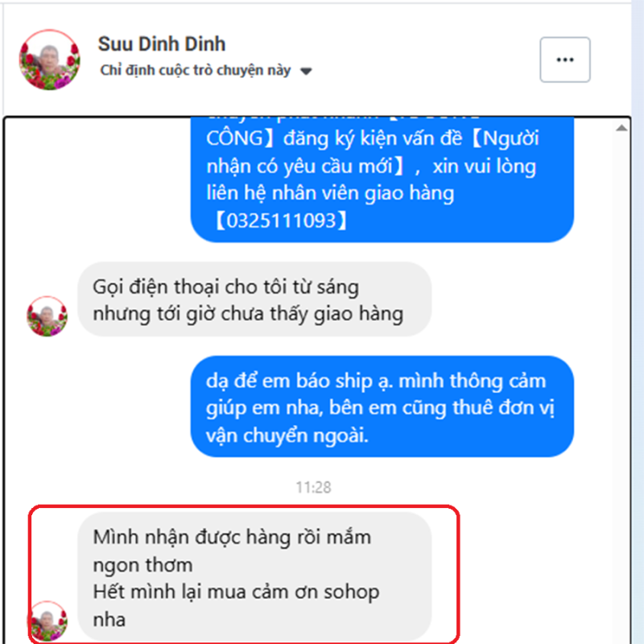Select message line "Gọi điện thoại cho tôi từ sáng"
Screen dimensions: 644x644
[225, 287]
